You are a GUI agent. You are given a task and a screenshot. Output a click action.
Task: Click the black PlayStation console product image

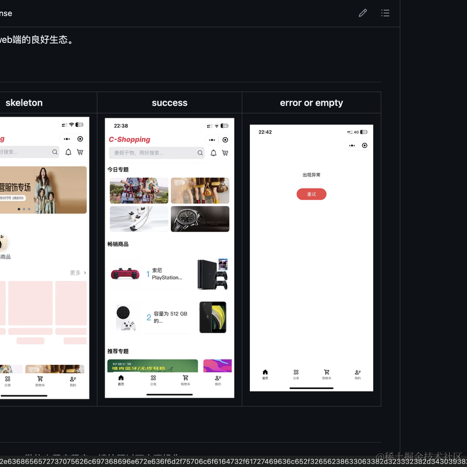[213, 274]
